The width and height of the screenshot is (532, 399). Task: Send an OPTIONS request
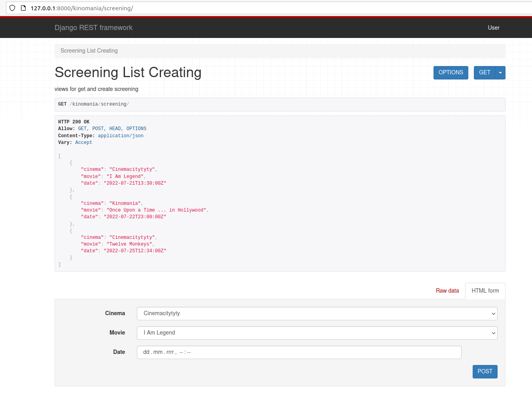[451, 73]
